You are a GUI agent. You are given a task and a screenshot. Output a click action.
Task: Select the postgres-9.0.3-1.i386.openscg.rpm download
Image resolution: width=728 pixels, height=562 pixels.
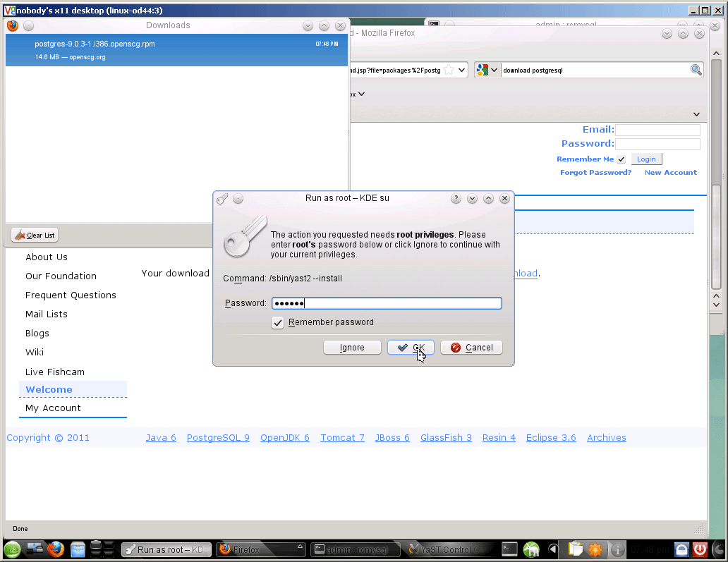point(176,50)
